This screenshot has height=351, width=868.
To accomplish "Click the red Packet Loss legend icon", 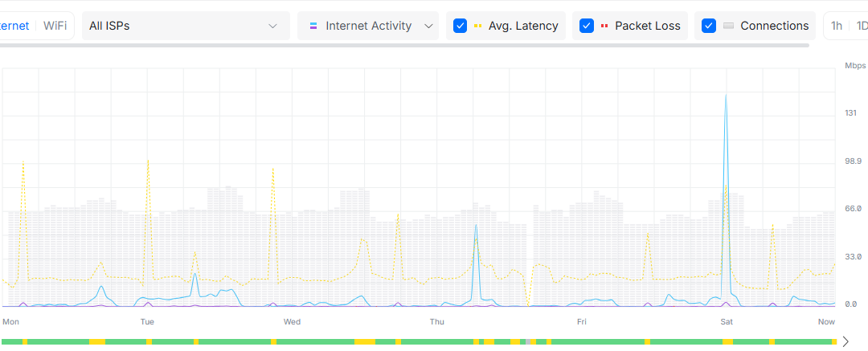I will (604, 26).
